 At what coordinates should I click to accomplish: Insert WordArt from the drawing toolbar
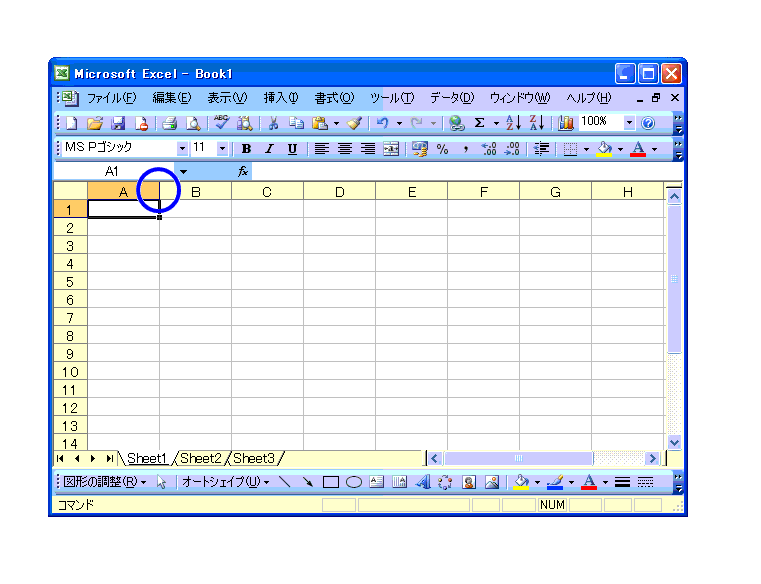click(423, 482)
